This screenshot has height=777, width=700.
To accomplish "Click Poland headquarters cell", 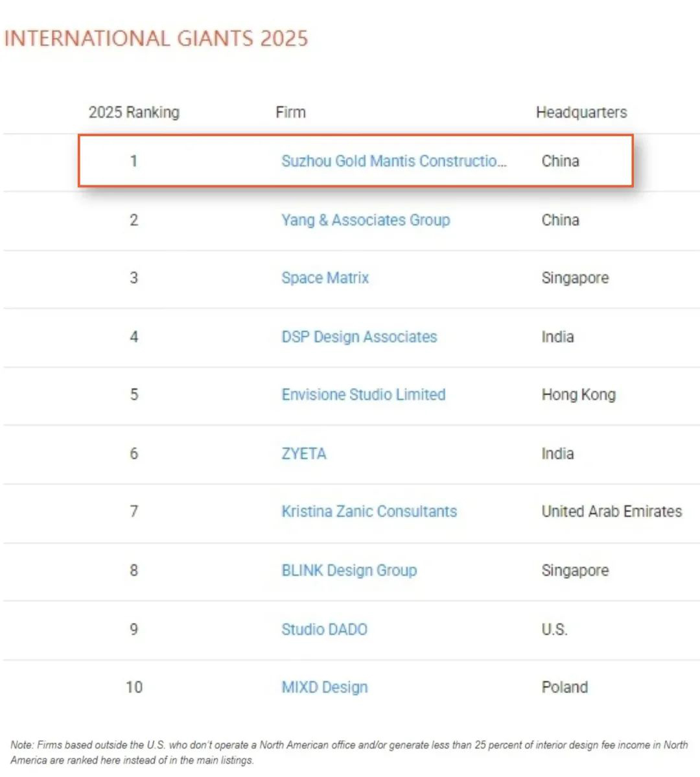I will pos(565,687).
